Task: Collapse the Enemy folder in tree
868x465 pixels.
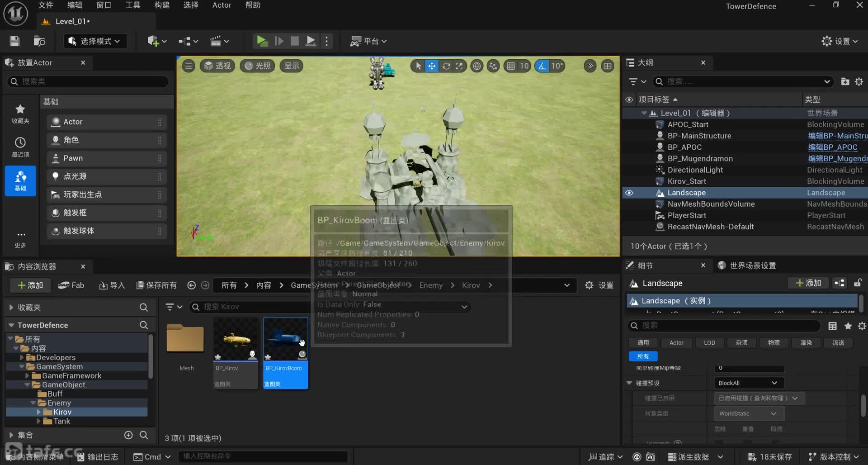Action: [x=33, y=403]
